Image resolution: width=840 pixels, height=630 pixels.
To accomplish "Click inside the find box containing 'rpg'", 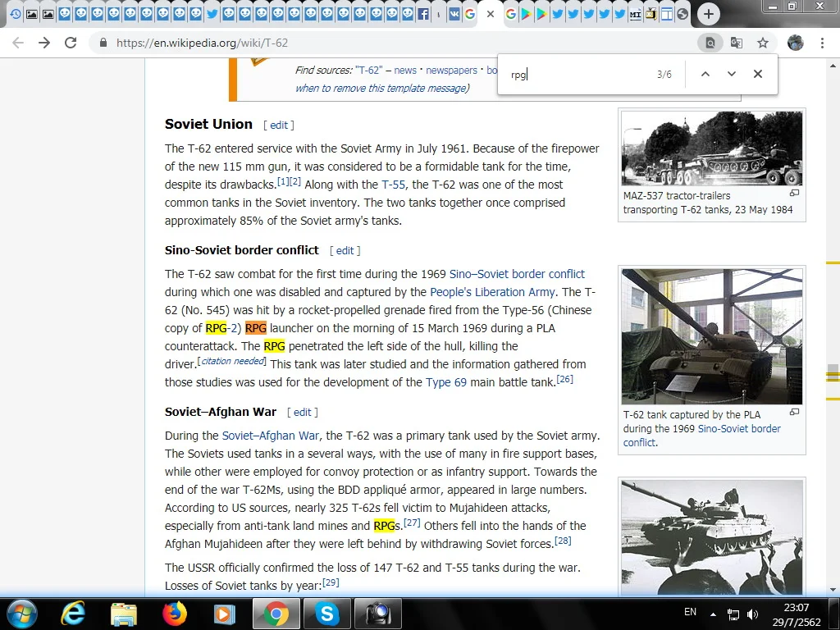I will (x=578, y=75).
